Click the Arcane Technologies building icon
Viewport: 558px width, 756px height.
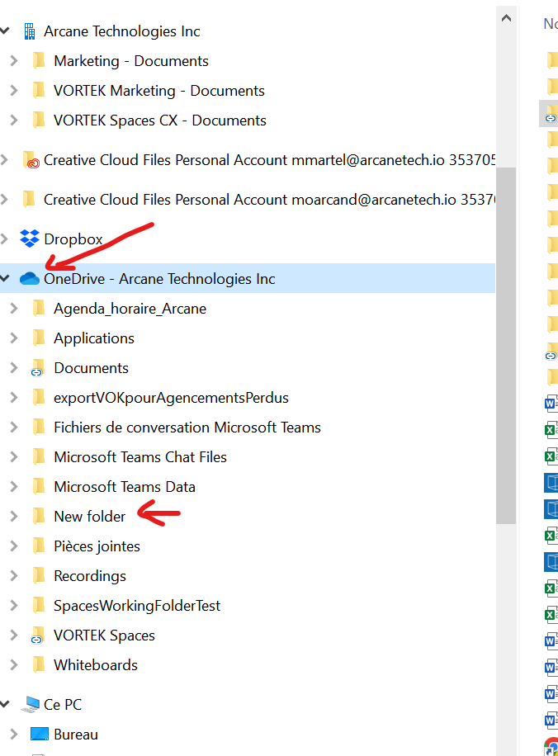(x=30, y=31)
